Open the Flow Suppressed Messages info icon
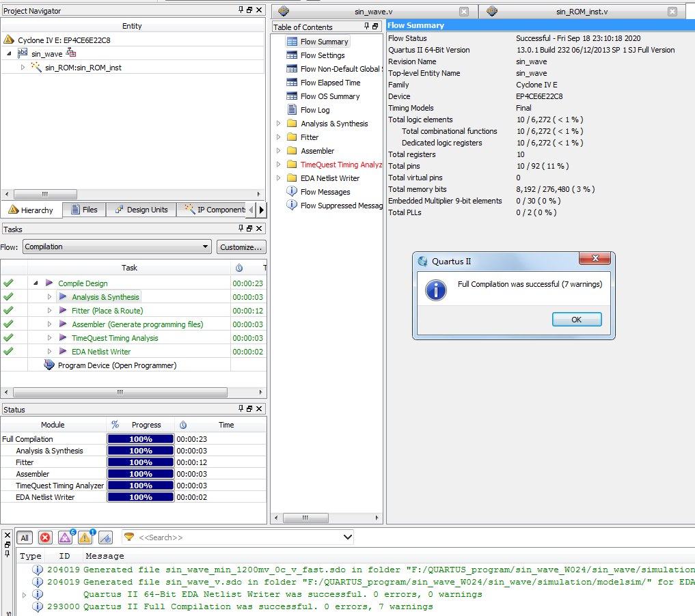695x616 pixels. pos(292,205)
